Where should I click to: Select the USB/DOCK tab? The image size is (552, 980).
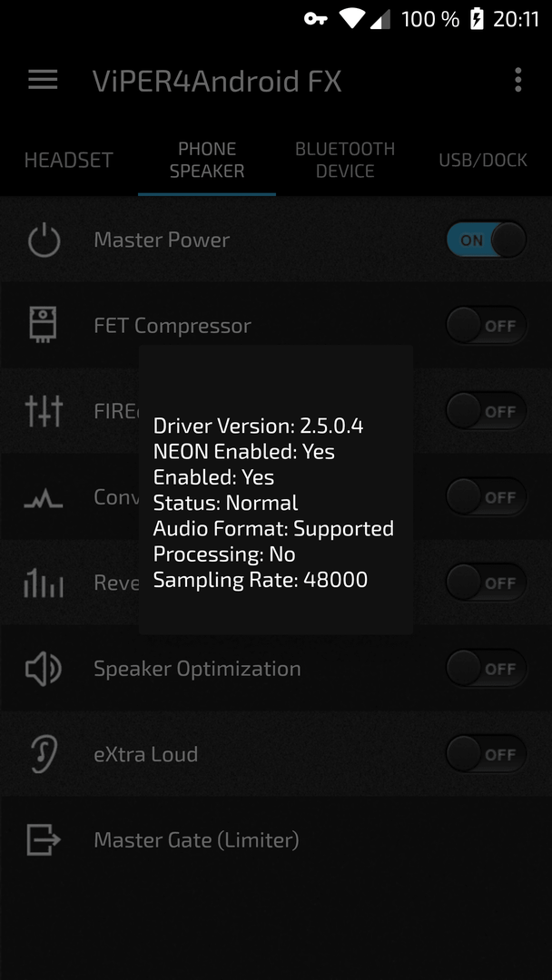pos(483,160)
